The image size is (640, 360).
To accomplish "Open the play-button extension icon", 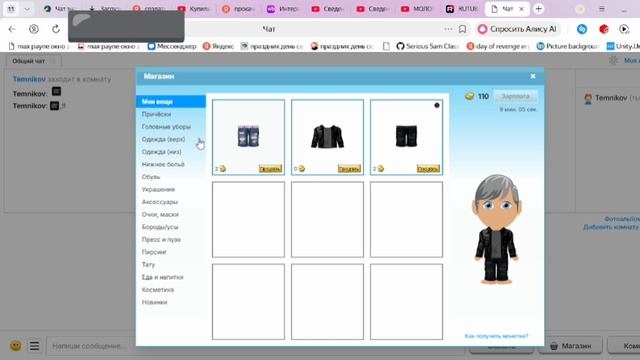I will [624, 29].
